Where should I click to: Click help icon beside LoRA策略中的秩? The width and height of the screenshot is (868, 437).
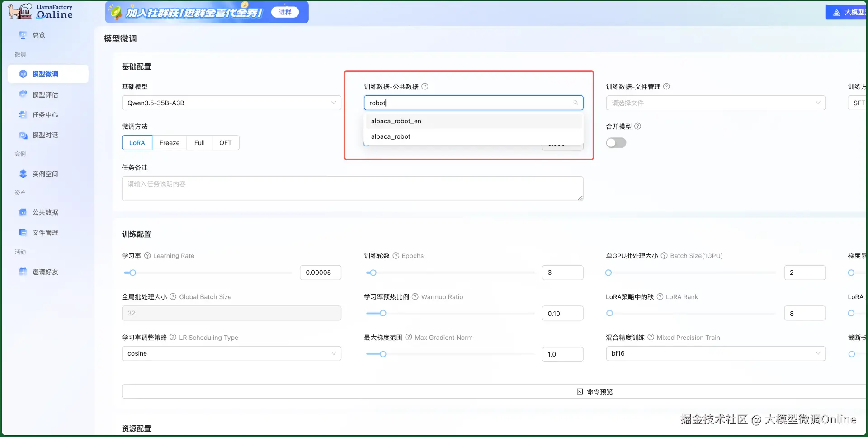[x=660, y=297]
